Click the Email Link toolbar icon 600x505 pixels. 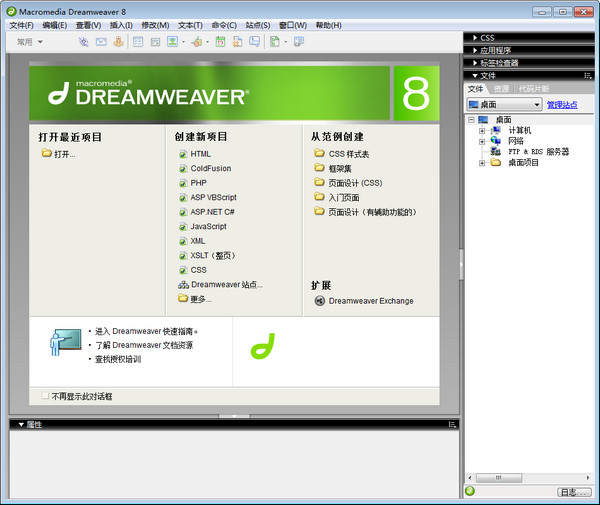(101, 42)
